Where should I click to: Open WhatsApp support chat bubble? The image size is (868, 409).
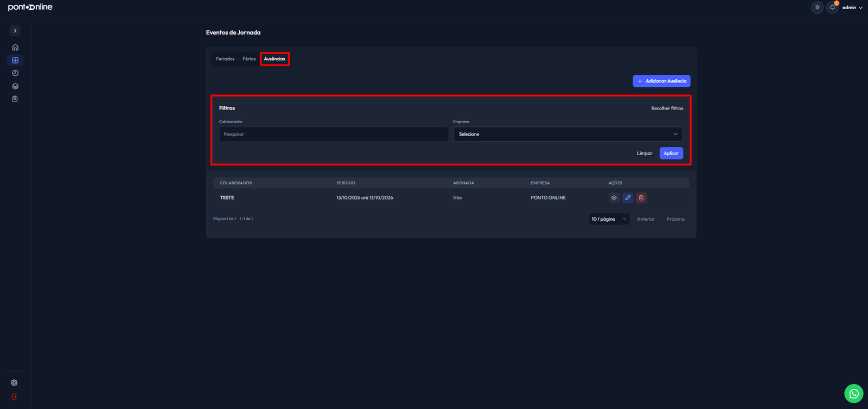click(854, 394)
